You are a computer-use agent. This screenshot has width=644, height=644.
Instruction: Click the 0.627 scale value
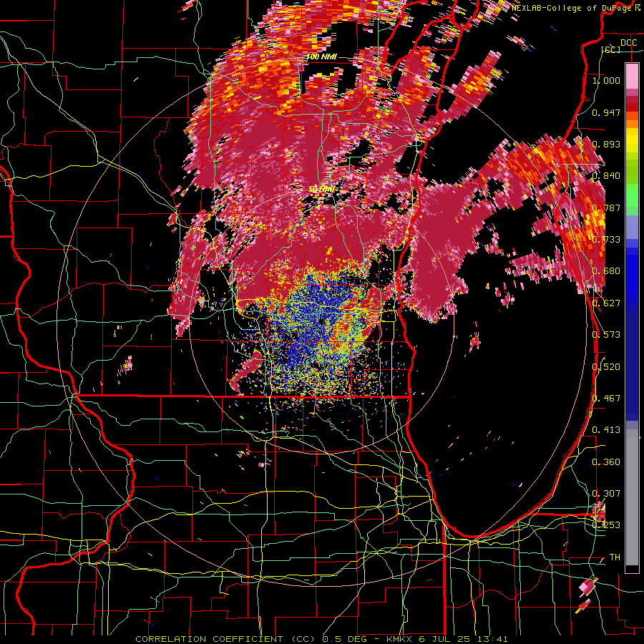606,303
